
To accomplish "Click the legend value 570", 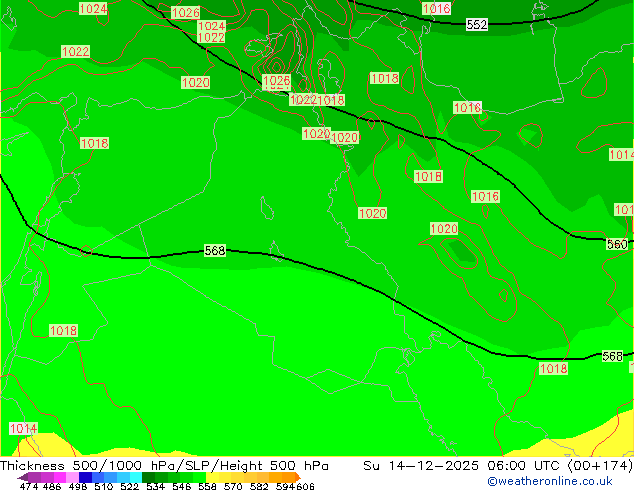I will 233,486.
